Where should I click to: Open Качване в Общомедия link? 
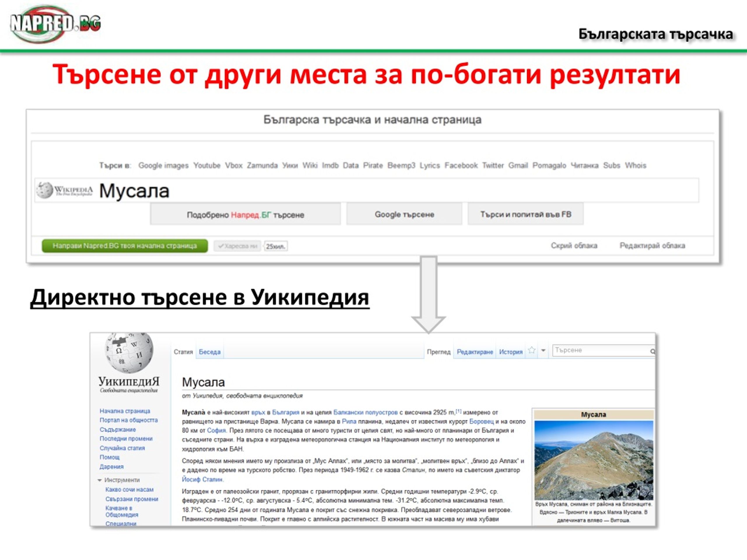[122, 511]
